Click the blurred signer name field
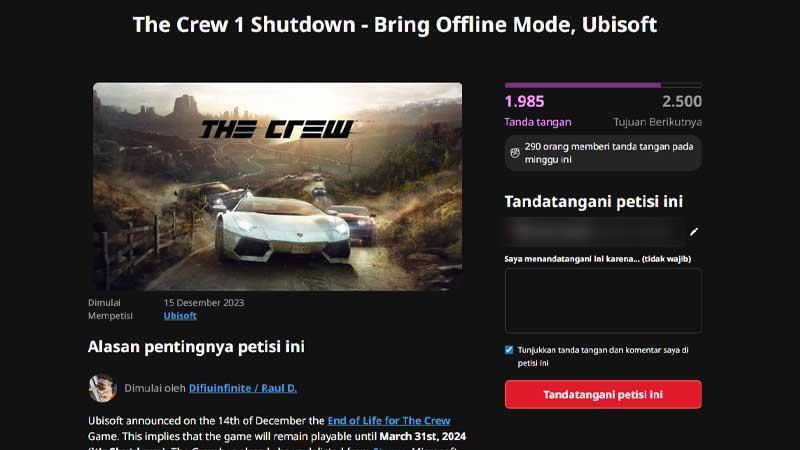Image resolution: width=800 pixels, height=450 pixels. 594,232
